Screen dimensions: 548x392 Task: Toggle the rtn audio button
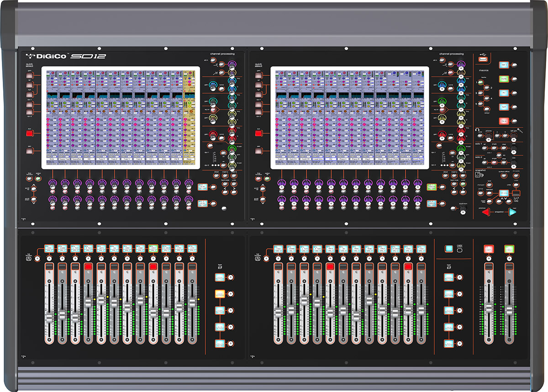pos(516,176)
